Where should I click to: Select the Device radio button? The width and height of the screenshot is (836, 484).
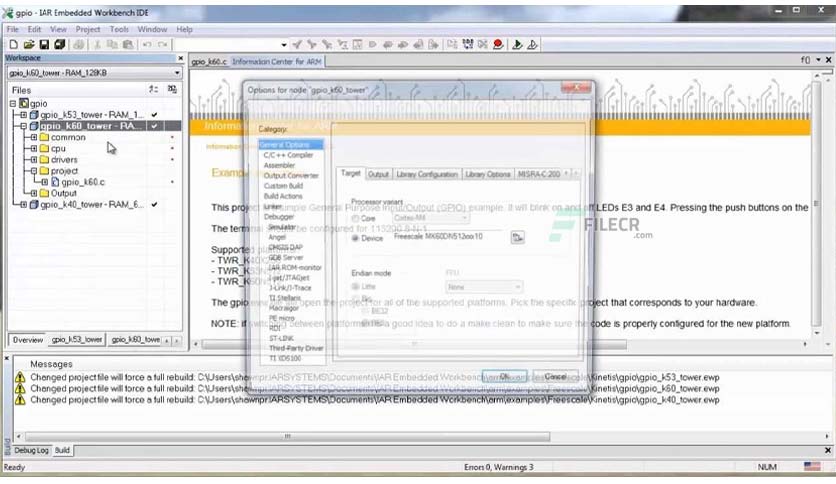click(355, 238)
